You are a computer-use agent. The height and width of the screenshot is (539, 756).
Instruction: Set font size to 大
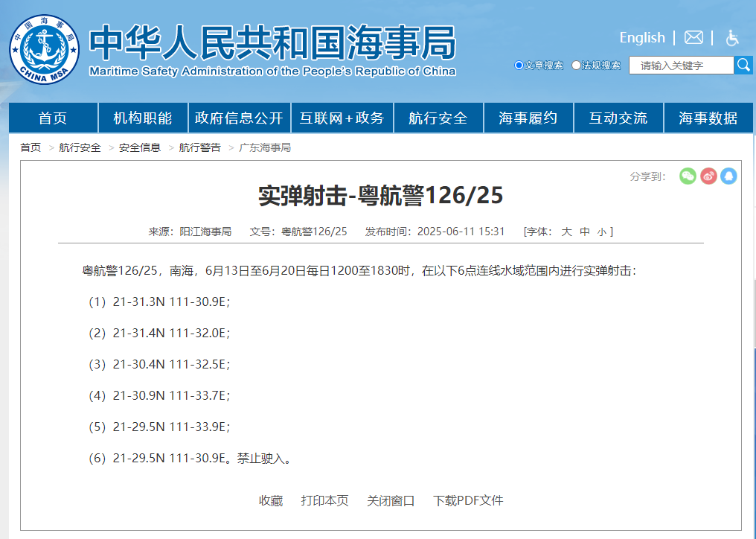(x=566, y=232)
